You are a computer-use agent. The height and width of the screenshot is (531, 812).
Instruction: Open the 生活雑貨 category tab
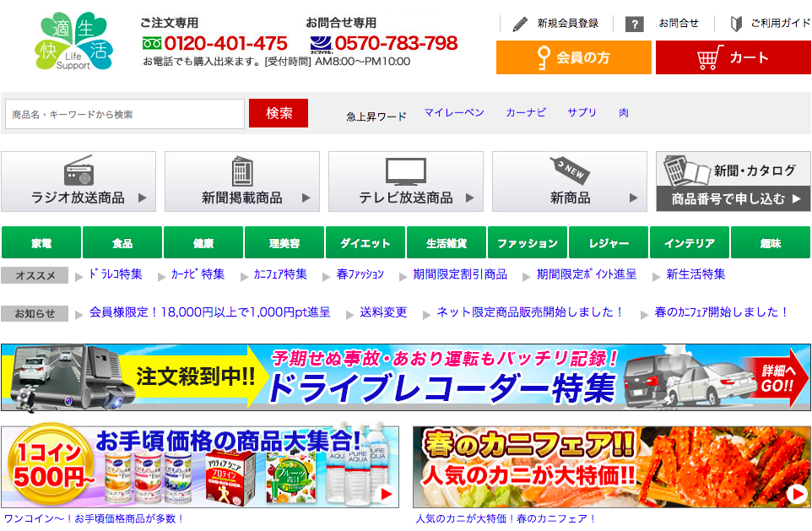[447, 242]
